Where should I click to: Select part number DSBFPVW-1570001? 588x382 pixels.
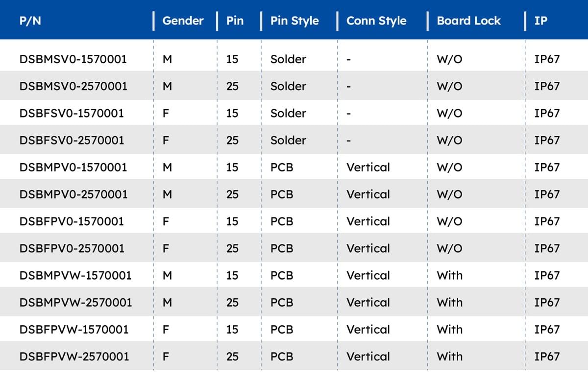74,330
